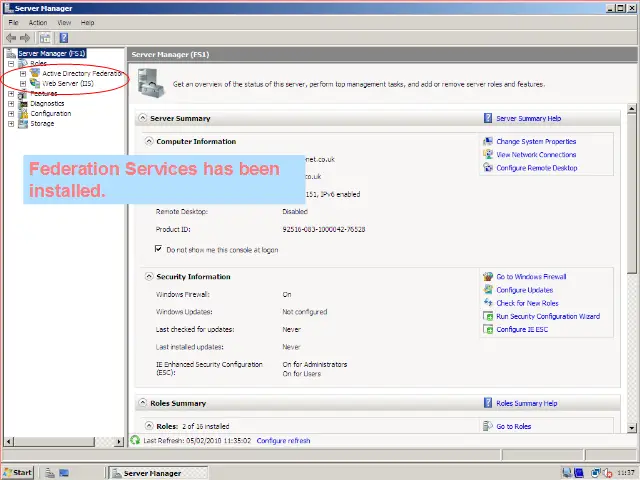640x480 pixels.
Task: Click the main pane scroll down arrow
Action: point(632,428)
